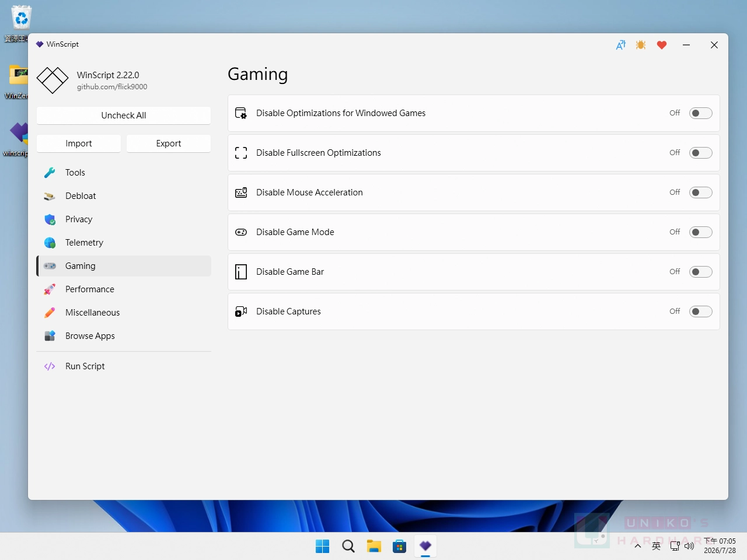The image size is (747, 560).
Task: Click the gamepad icon beside Gaming
Action: tap(50, 266)
